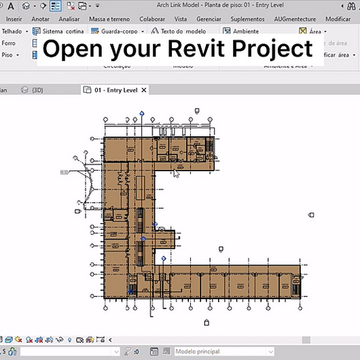Switch to the AUGmentecture tab
This screenshot has width=360, height=360.
(295, 19)
